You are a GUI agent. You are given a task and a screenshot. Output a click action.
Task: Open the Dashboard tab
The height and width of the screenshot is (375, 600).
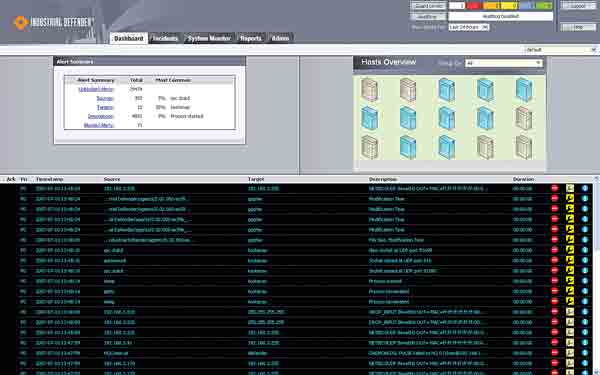[129, 38]
